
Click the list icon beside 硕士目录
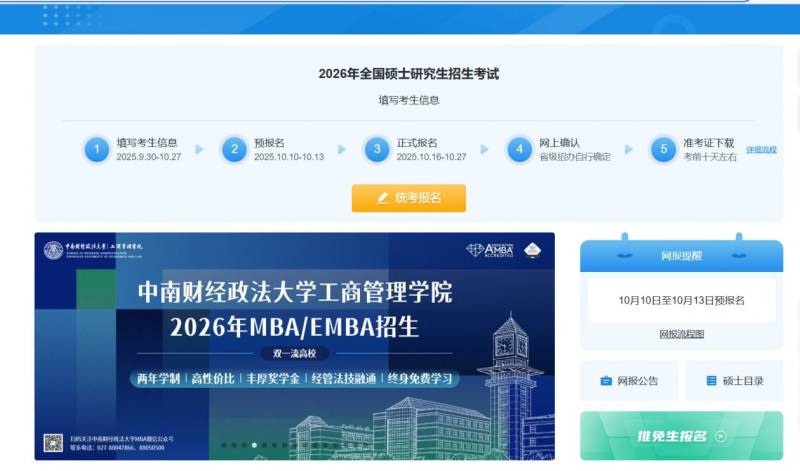(x=711, y=381)
